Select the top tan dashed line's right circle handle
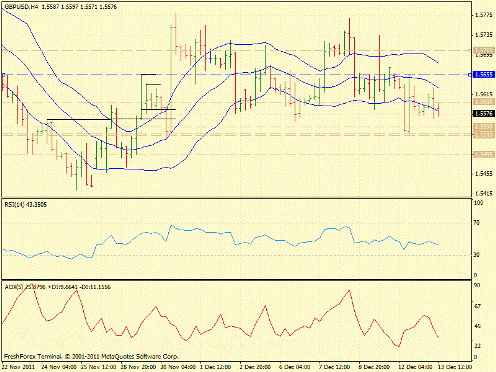 click(470, 51)
